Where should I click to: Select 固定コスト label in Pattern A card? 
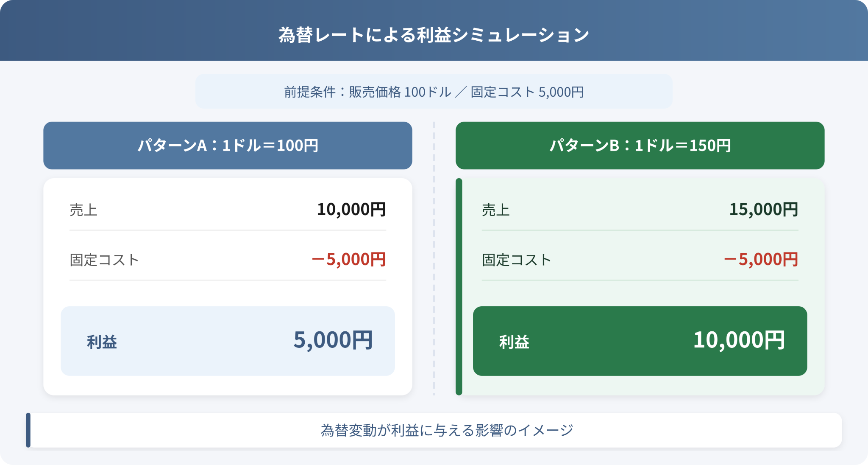[x=104, y=260]
